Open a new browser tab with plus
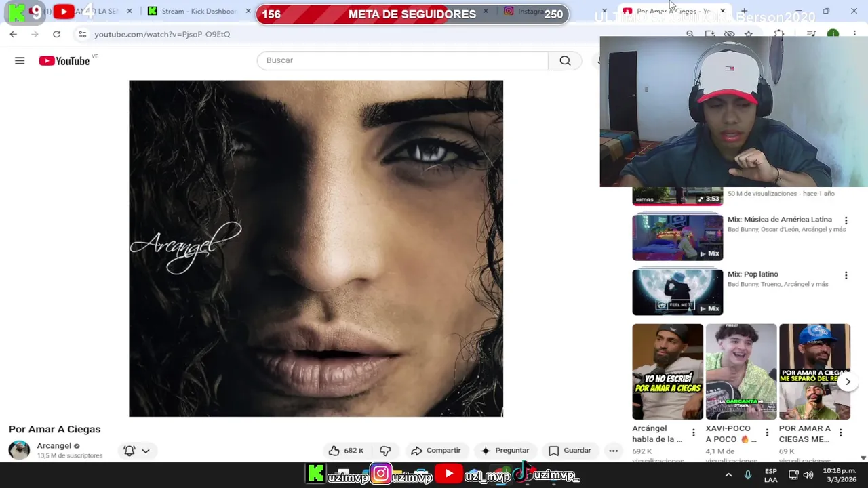Screen dimensions: 868x488 744,11
